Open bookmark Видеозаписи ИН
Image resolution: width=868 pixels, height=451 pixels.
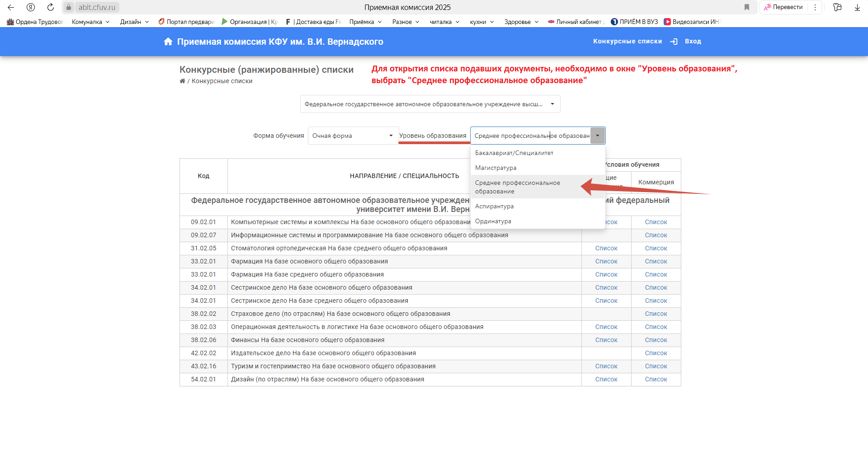click(x=692, y=22)
